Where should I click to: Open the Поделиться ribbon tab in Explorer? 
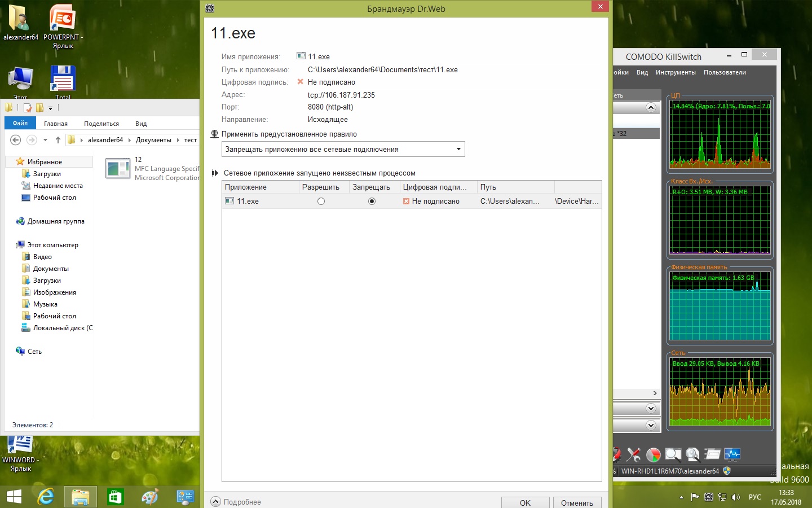(x=101, y=124)
